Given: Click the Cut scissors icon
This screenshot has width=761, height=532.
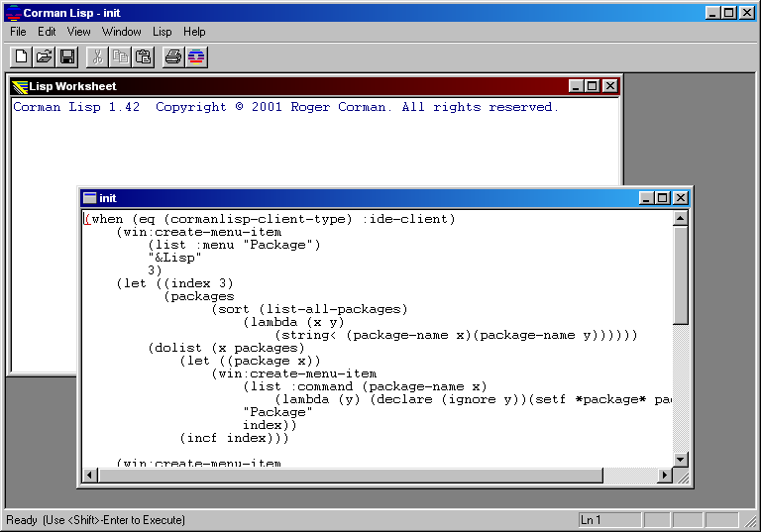Looking at the screenshot, I should (x=97, y=57).
